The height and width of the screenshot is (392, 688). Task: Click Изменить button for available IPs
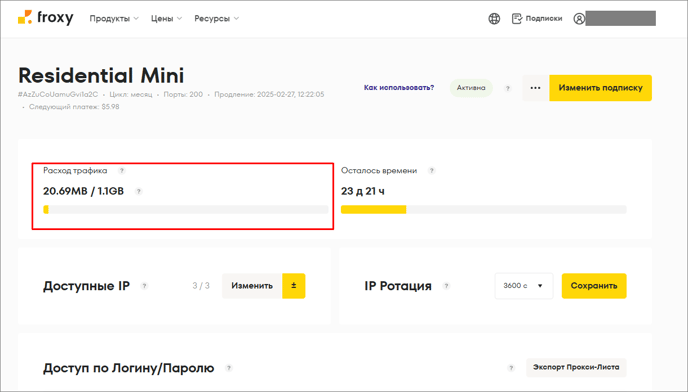click(x=252, y=286)
